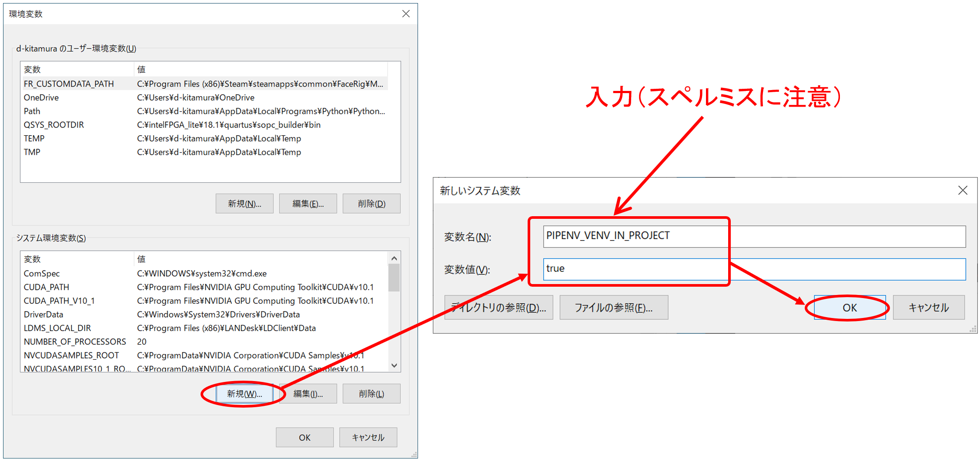The image size is (980, 462).
Task: Select Path user variable row
Action: [x=205, y=111]
